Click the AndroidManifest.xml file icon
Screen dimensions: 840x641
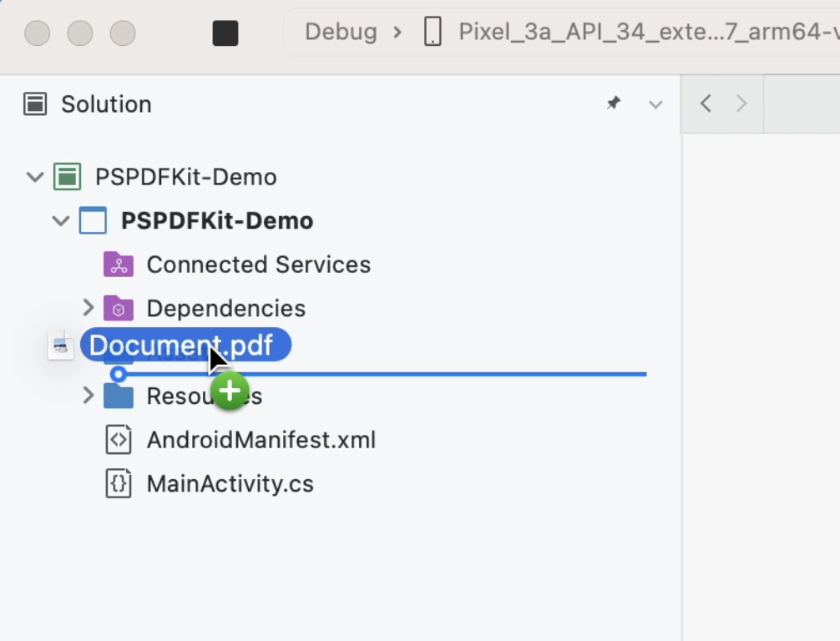118,440
